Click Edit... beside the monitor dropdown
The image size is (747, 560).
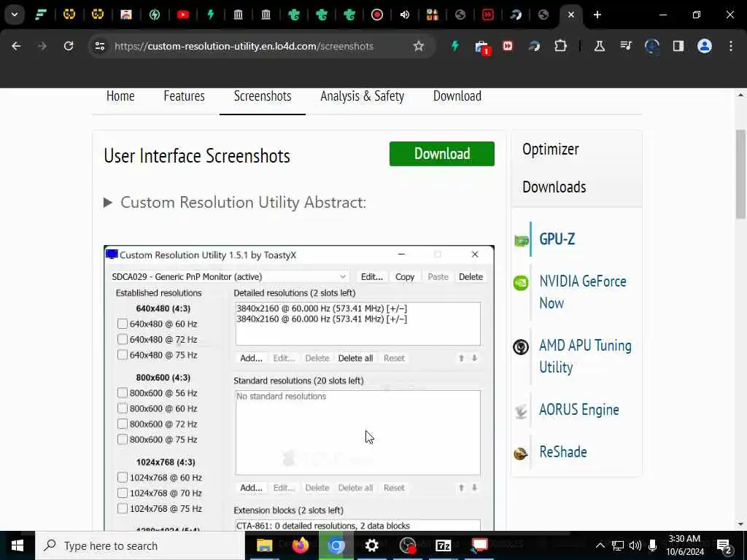pos(371,276)
